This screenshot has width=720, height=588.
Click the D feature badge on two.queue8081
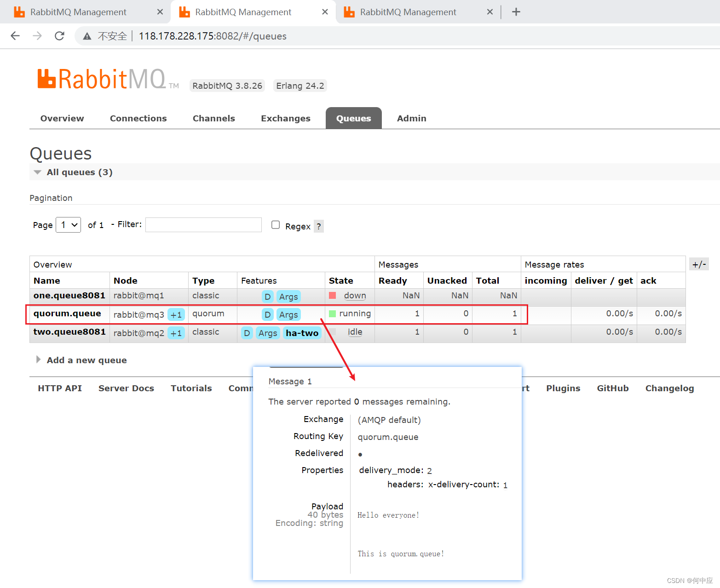coord(247,333)
